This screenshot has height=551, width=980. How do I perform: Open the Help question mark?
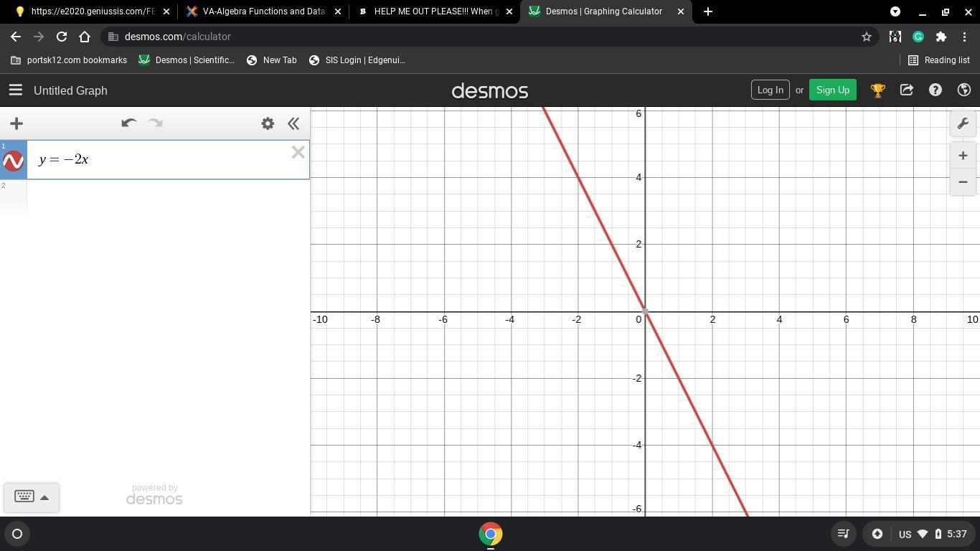(x=936, y=90)
